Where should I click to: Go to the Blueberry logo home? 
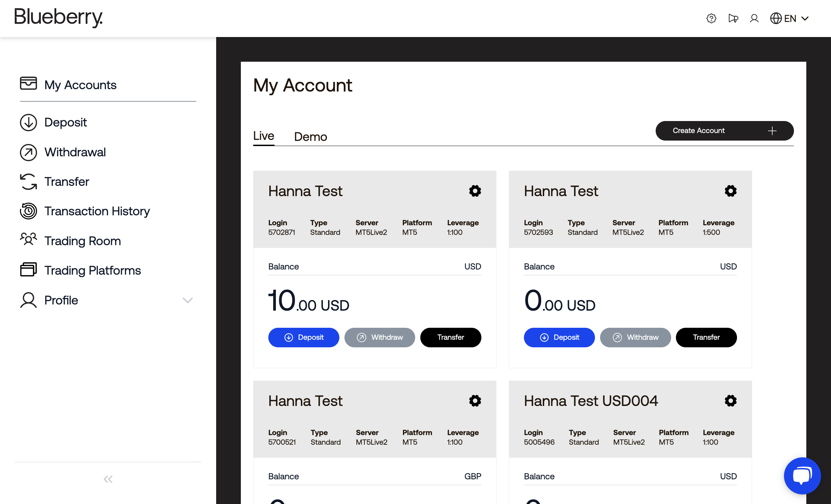(x=58, y=17)
